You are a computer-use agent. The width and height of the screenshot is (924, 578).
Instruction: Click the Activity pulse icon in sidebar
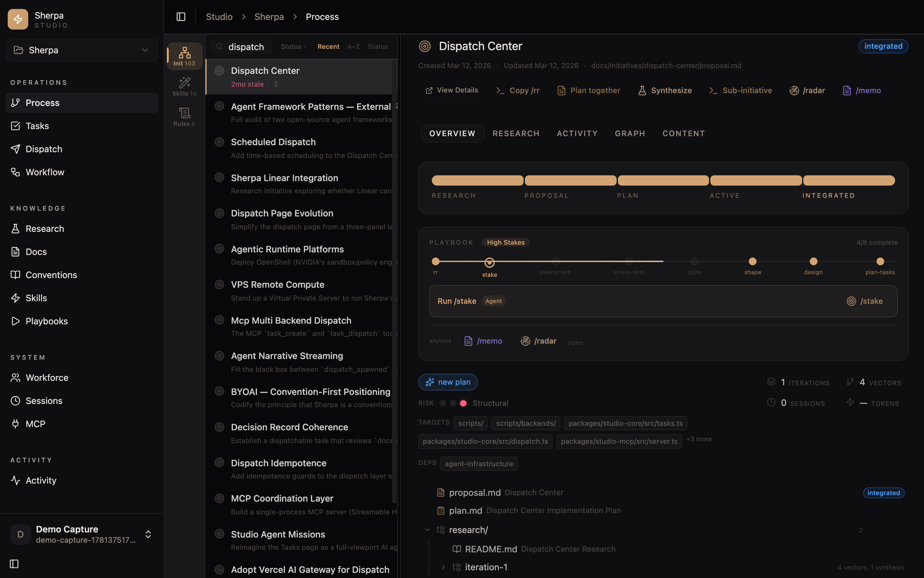15,480
